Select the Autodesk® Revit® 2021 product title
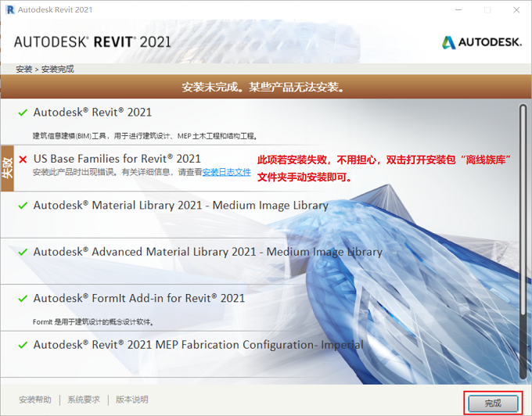Viewport: 532px width, 416px height. [92, 113]
